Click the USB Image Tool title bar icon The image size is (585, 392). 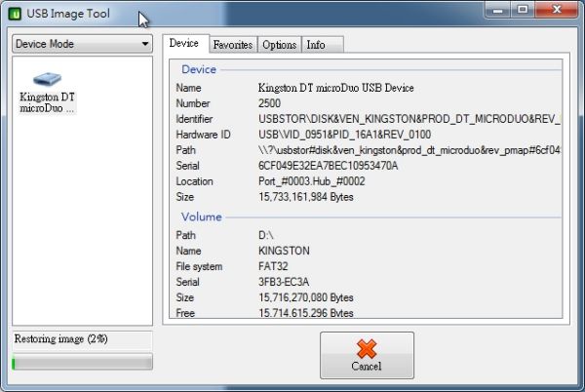click(x=15, y=15)
